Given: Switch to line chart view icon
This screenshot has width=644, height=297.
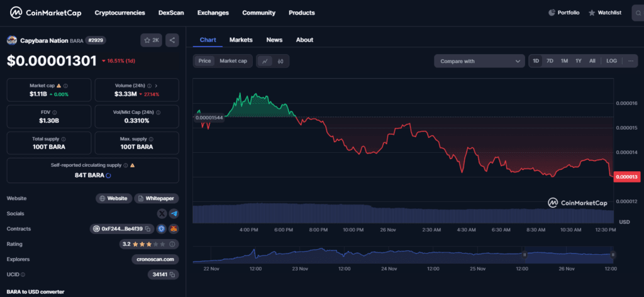Looking at the screenshot, I should point(265,61).
